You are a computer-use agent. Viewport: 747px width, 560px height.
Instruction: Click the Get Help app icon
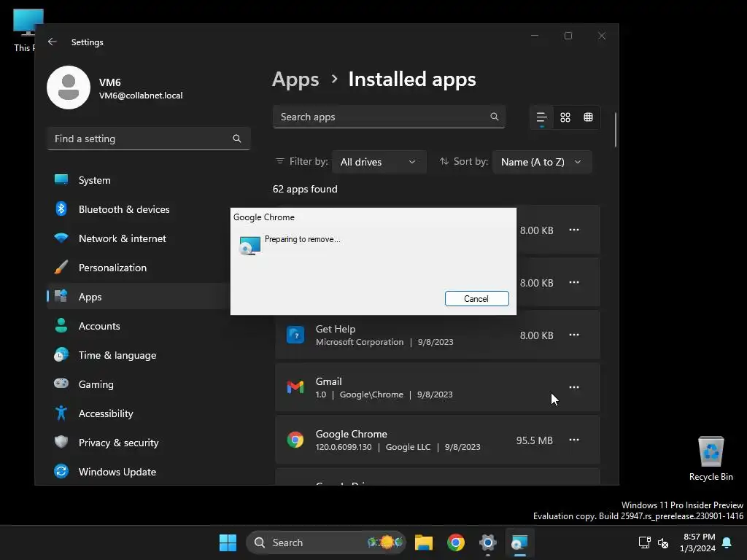click(x=295, y=335)
